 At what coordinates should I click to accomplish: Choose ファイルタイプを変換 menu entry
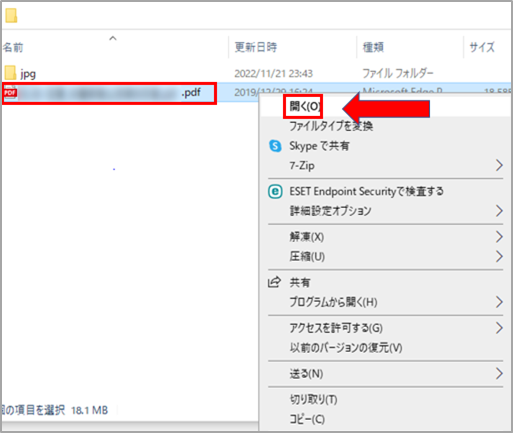(331, 126)
